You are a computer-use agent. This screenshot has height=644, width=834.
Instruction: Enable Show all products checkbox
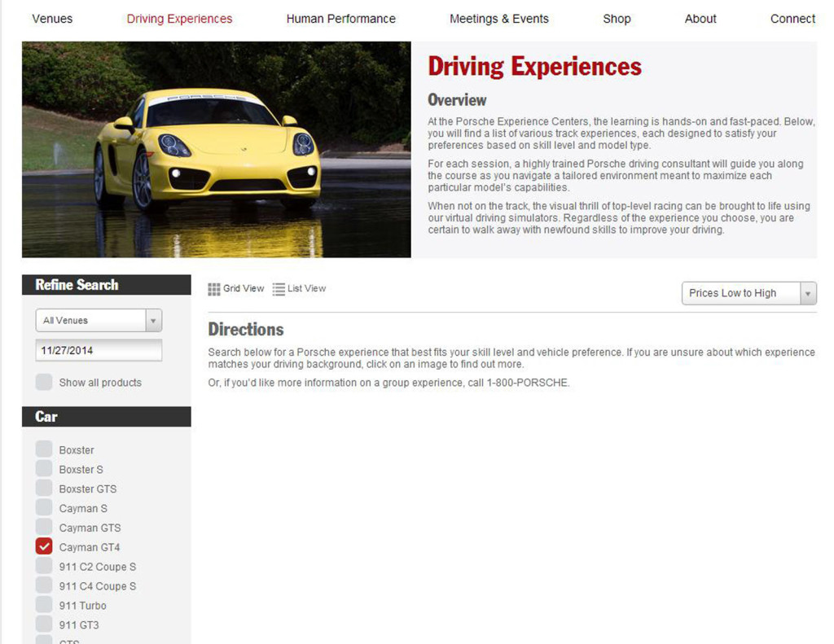pyautogui.click(x=44, y=382)
